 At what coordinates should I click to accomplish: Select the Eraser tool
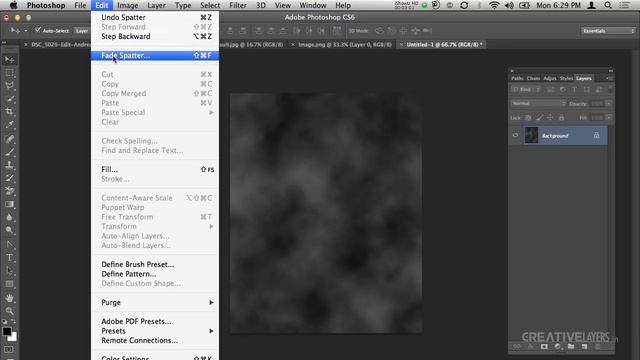[x=9, y=191]
